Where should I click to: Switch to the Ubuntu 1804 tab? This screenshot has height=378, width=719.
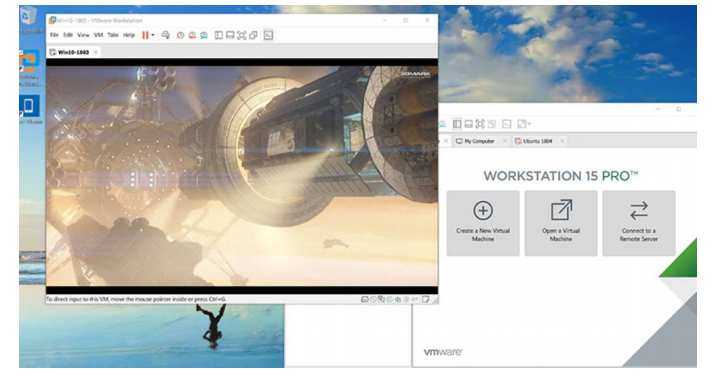click(x=537, y=141)
